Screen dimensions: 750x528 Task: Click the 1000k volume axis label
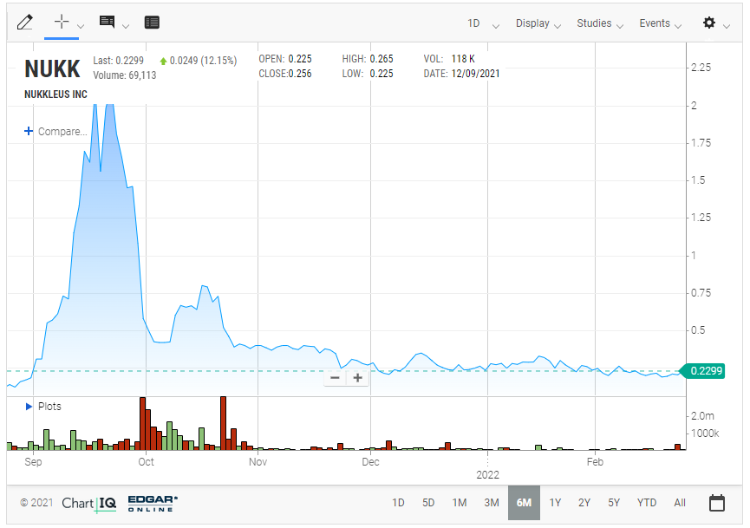[705, 433]
